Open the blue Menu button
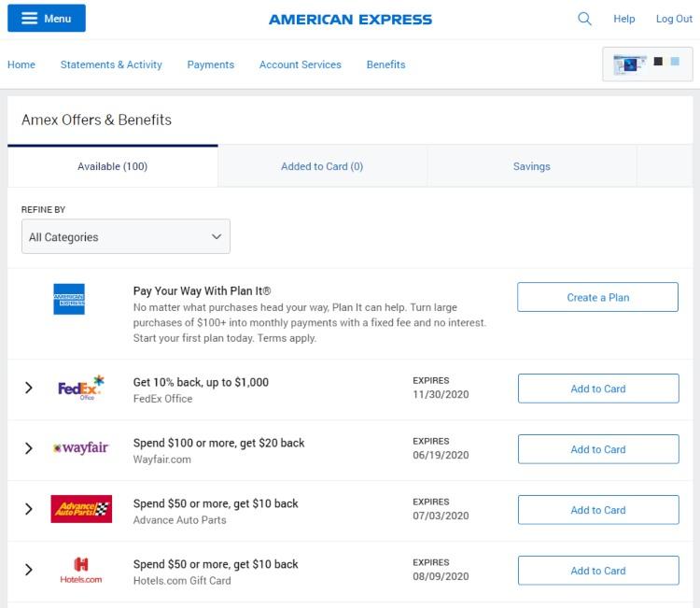Screen dimensions: 700x608 tap(47, 19)
